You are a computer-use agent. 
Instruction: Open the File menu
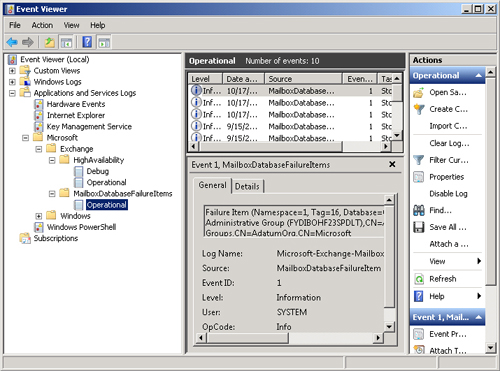(x=15, y=25)
